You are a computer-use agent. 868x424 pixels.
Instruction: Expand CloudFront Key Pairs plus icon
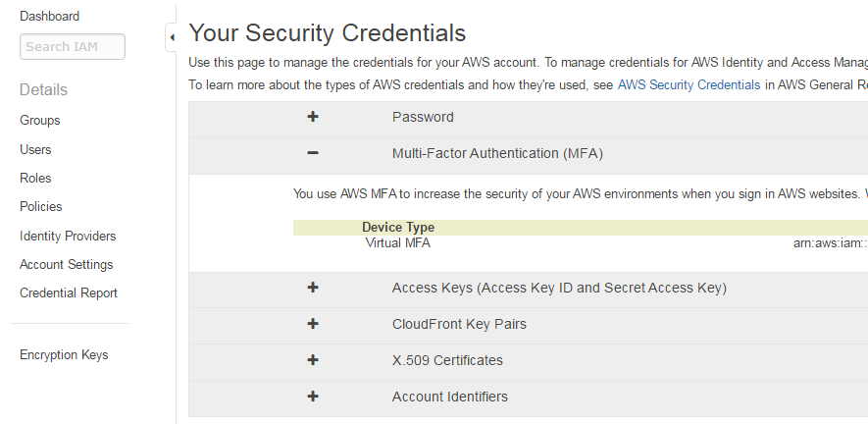tap(313, 323)
